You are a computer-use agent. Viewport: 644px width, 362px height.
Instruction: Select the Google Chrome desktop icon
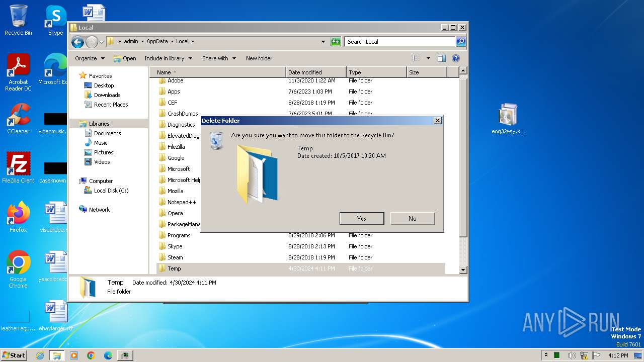point(18,269)
